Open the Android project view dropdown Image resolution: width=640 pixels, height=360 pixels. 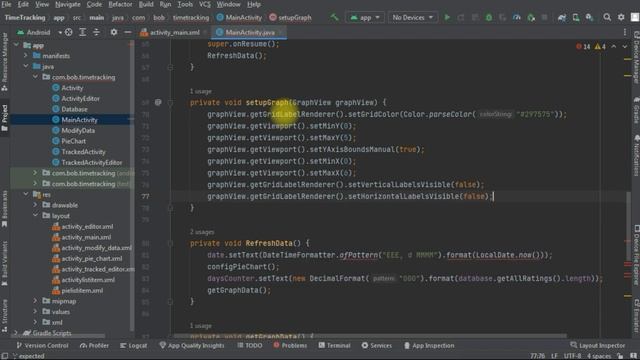pyautogui.click(x=39, y=32)
